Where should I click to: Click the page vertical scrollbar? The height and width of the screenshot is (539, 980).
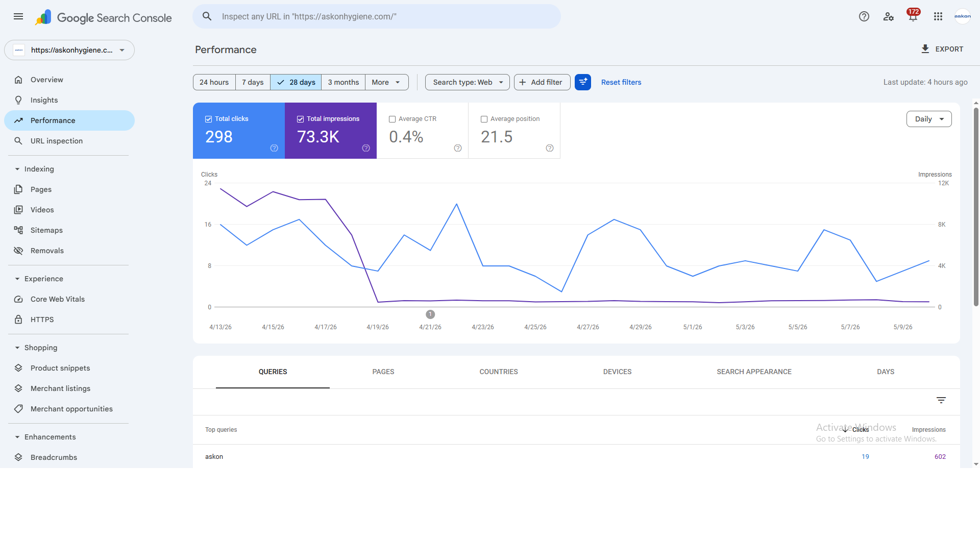pyautogui.click(x=976, y=207)
